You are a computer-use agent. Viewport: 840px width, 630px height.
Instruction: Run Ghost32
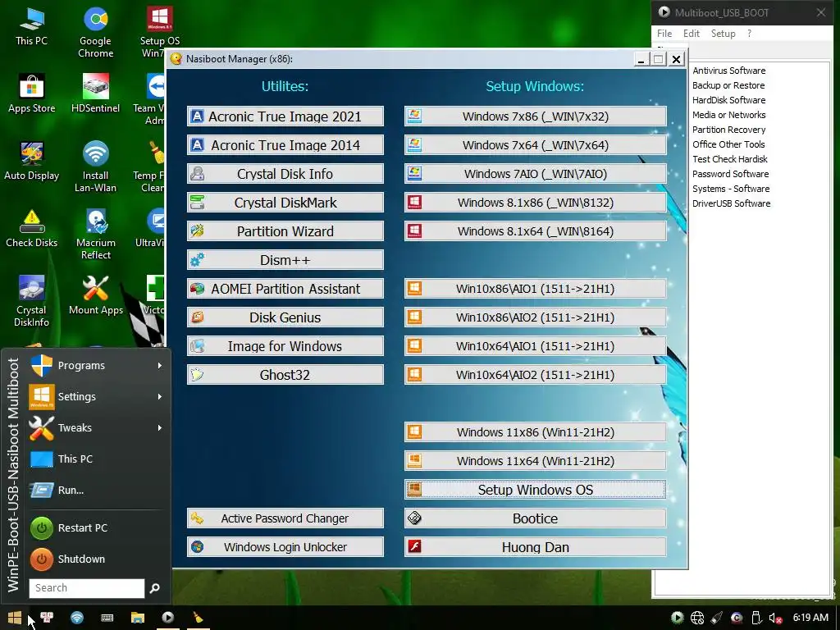[285, 375]
